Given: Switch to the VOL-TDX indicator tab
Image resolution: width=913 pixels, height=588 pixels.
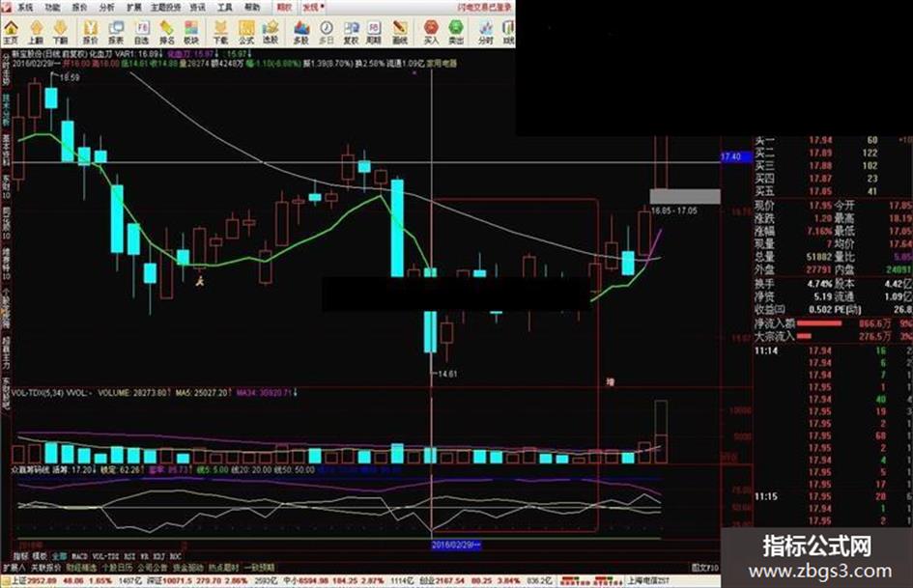Looking at the screenshot, I should pyautogui.click(x=105, y=556).
